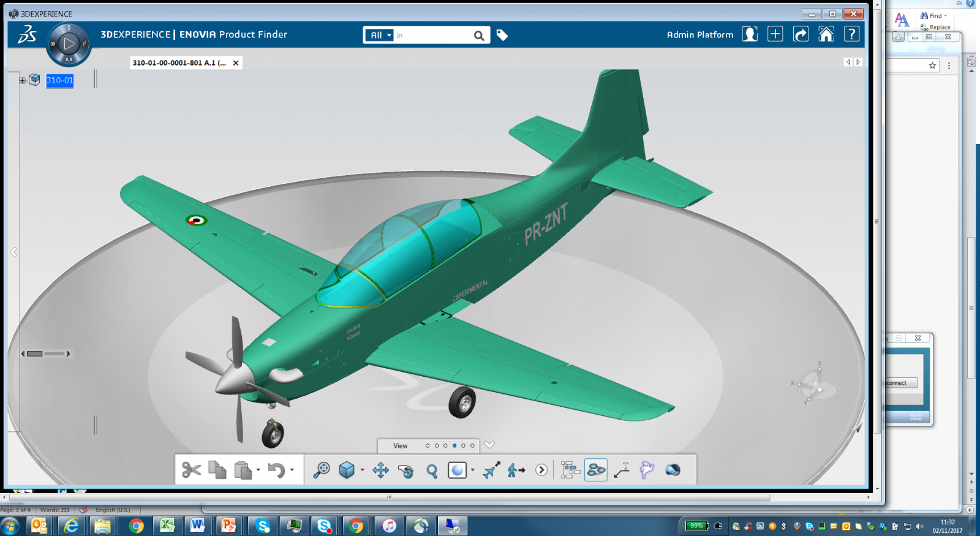Collapse the action bar chevron
The height and width of the screenshot is (536, 980).
click(x=489, y=445)
